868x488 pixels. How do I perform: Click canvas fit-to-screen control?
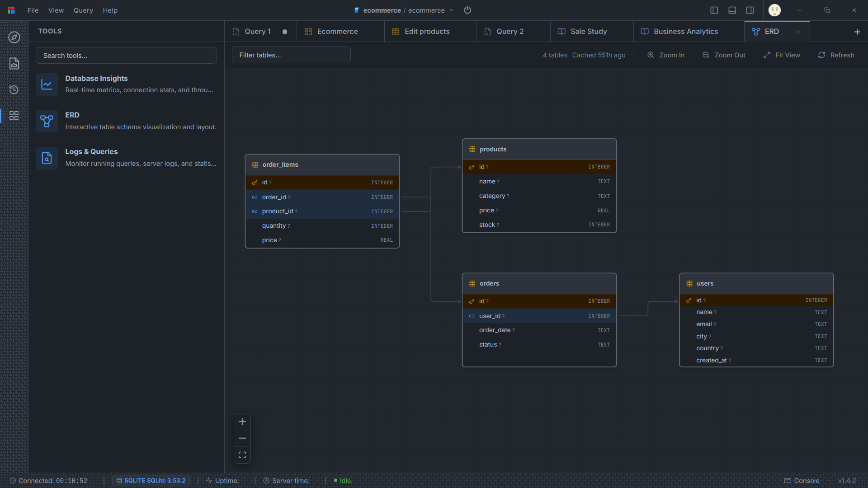click(x=242, y=455)
